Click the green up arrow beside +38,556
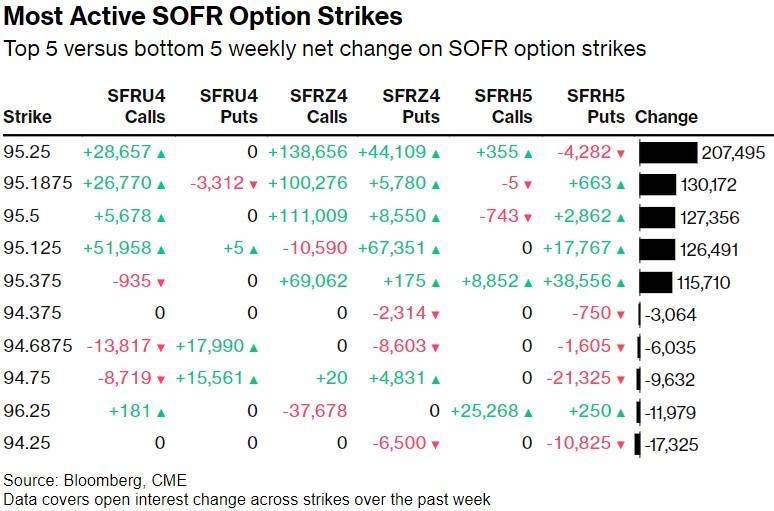This screenshot has width=774, height=511. (621, 282)
